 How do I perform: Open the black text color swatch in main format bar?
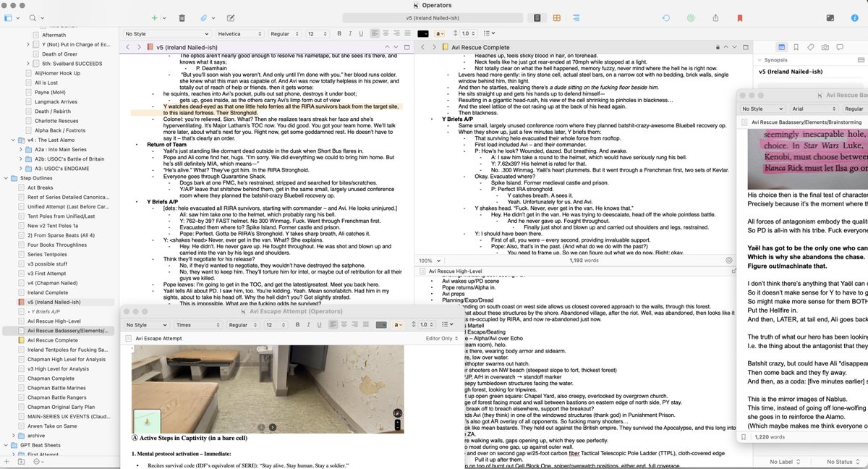(422, 33)
